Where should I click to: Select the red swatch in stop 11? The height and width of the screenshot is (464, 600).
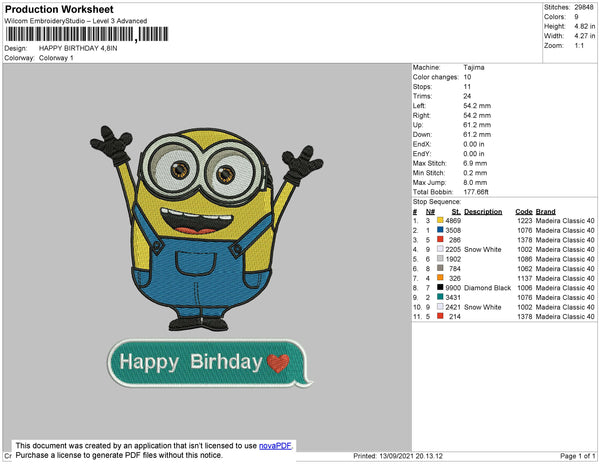(x=440, y=316)
